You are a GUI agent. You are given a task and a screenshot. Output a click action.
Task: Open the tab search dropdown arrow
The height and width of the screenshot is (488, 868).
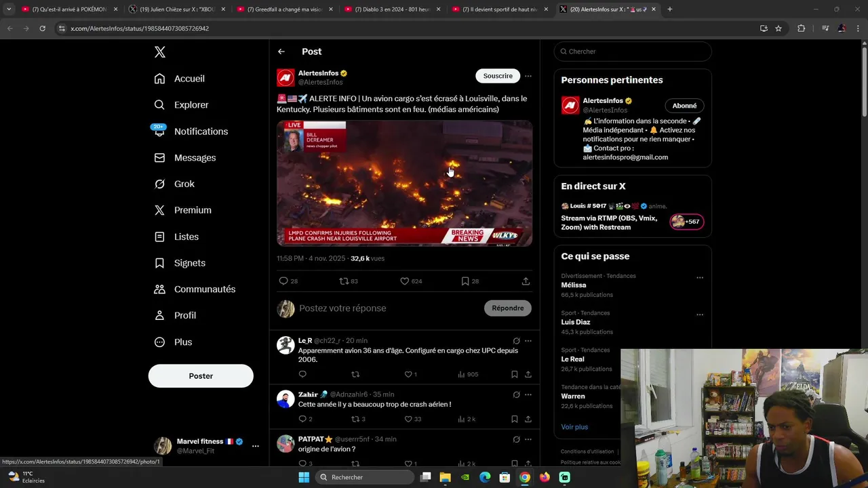coord(8,9)
